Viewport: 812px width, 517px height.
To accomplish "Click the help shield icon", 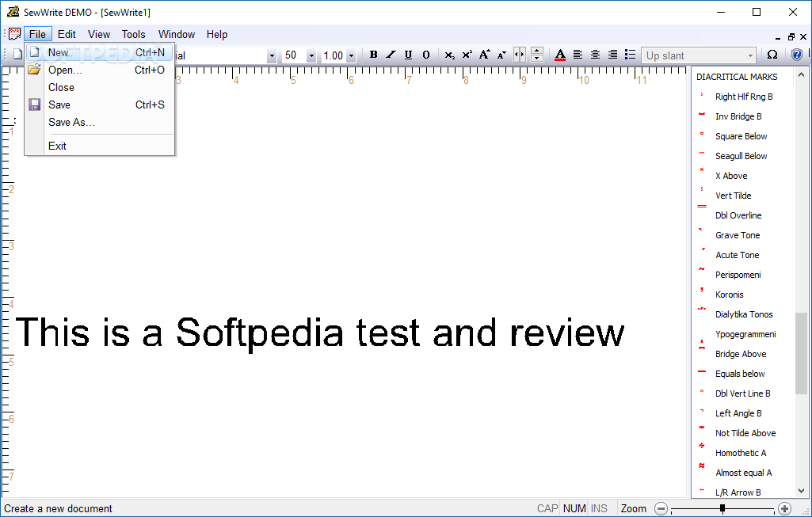I will [x=797, y=55].
